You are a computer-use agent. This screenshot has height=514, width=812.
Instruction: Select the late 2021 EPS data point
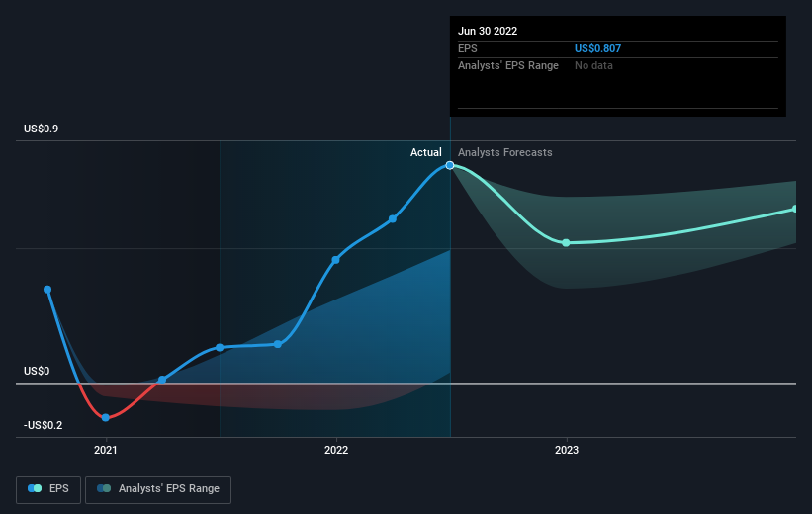tap(278, 344)
